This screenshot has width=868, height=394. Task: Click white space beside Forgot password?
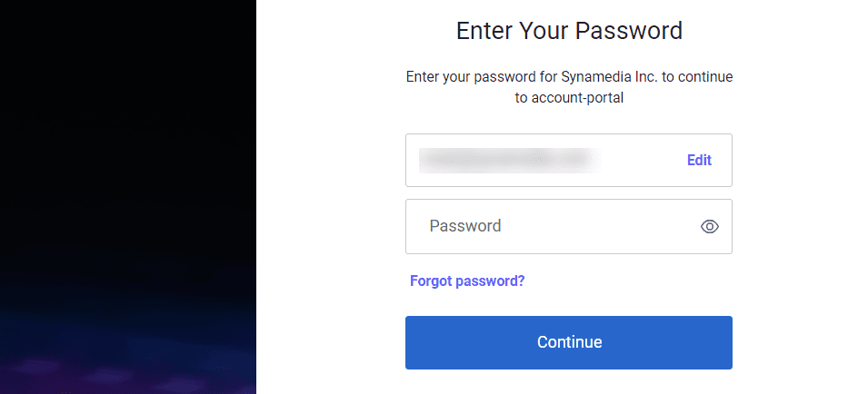(636, 281)
